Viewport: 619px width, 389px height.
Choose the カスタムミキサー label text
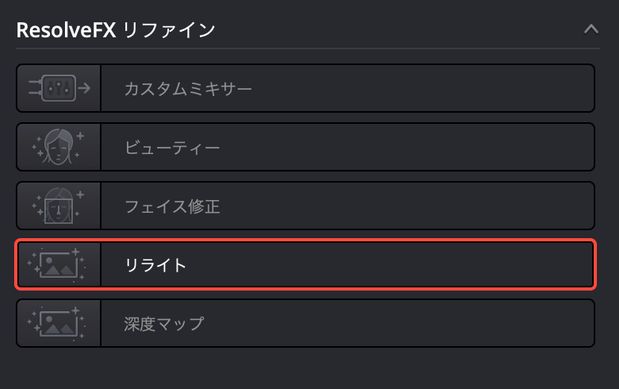point(188,88)
